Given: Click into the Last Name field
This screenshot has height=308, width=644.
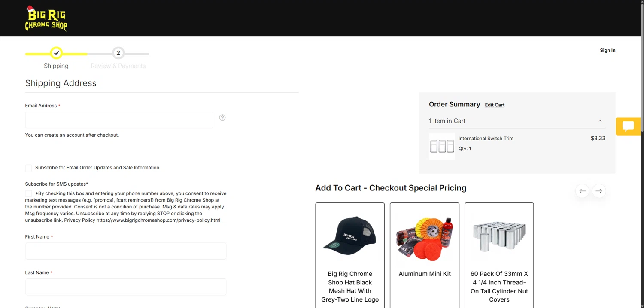Looking at the screenshot, I should (126, 287).
